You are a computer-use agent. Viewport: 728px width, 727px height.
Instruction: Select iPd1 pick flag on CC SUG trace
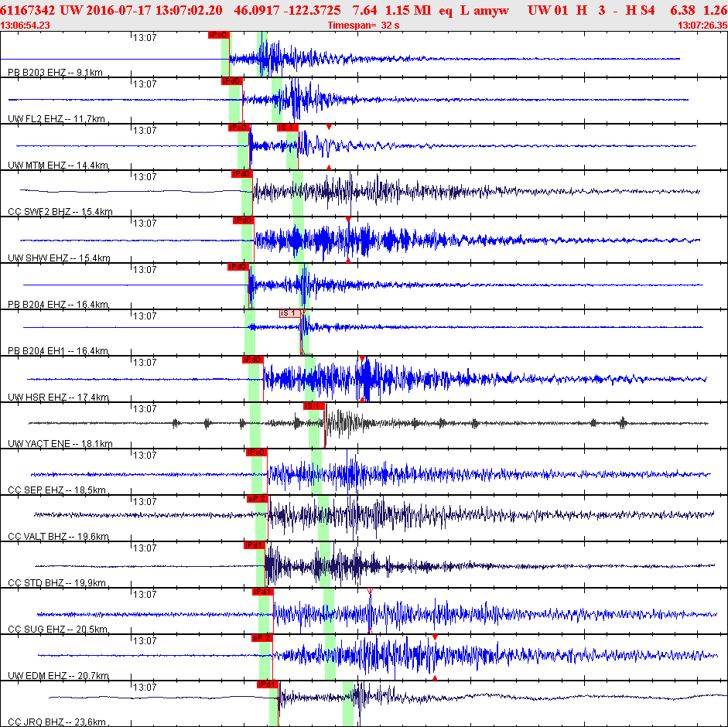tap(262, 592)
